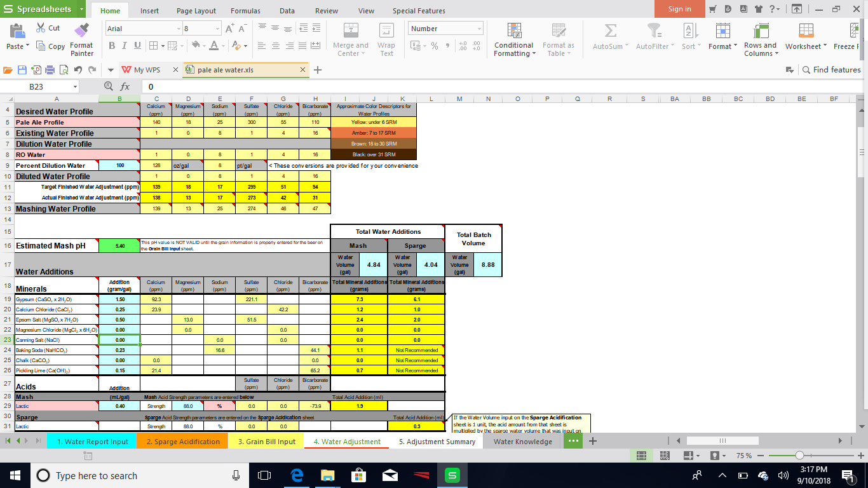Toggle Underline formatting
The height and width of the screenshot is (488, 868).
(x=139, y=46)
